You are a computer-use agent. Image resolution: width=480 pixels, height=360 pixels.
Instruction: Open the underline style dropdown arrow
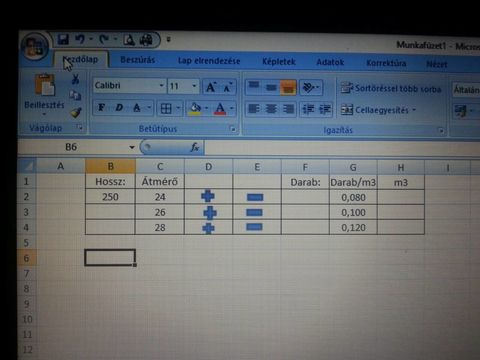point(149,108)
